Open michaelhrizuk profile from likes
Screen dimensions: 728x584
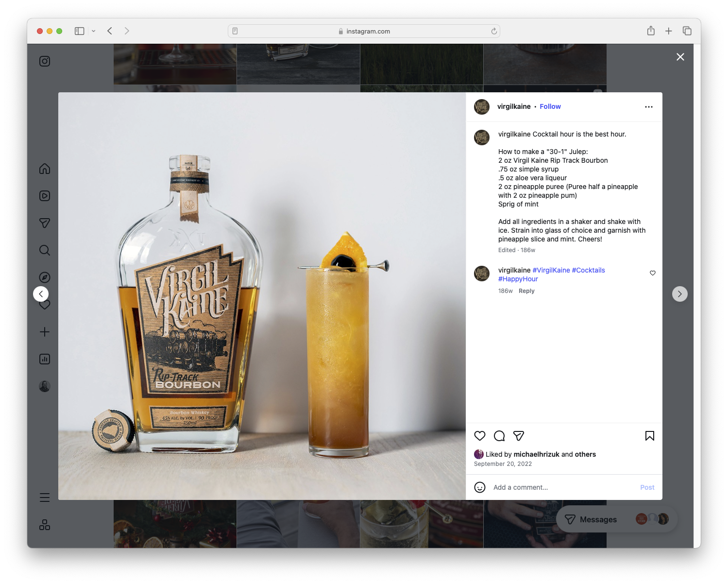point(537,454)
